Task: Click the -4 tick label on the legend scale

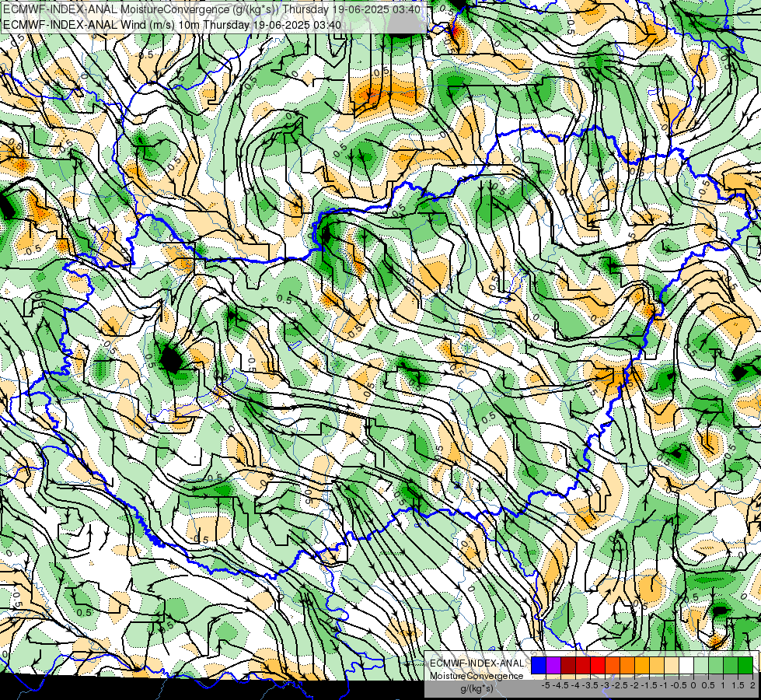Action: [575, 685]
